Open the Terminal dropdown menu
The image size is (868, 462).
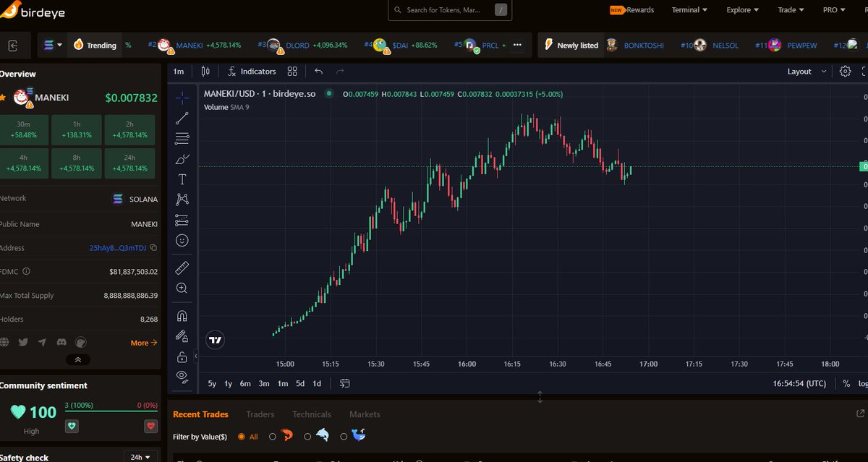point(689,10)
